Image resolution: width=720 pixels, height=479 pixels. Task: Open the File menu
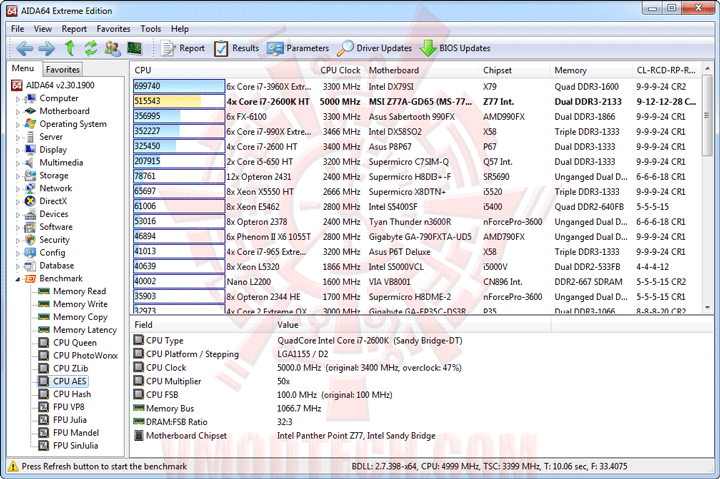[x=17, y=29]
